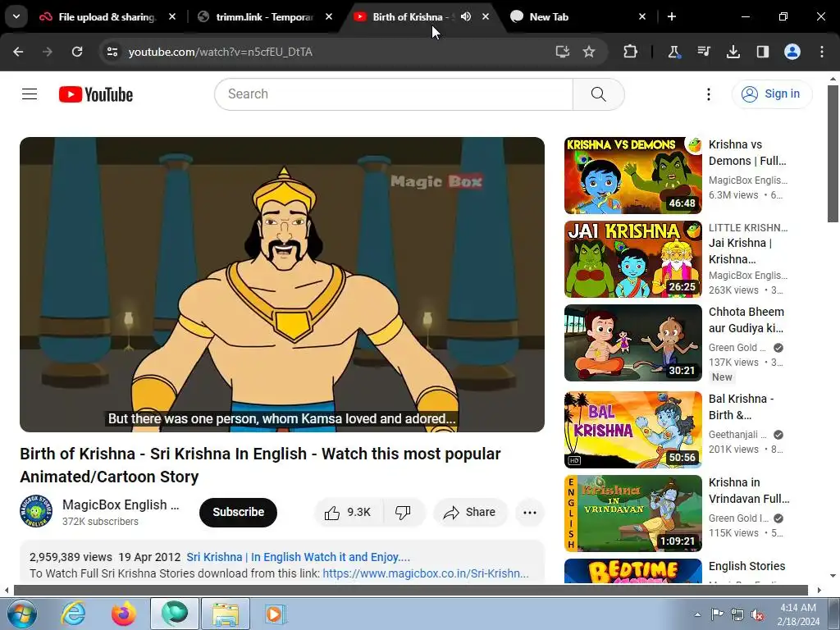Launch Internet Explorer from taskbar

tap(73, 614)
